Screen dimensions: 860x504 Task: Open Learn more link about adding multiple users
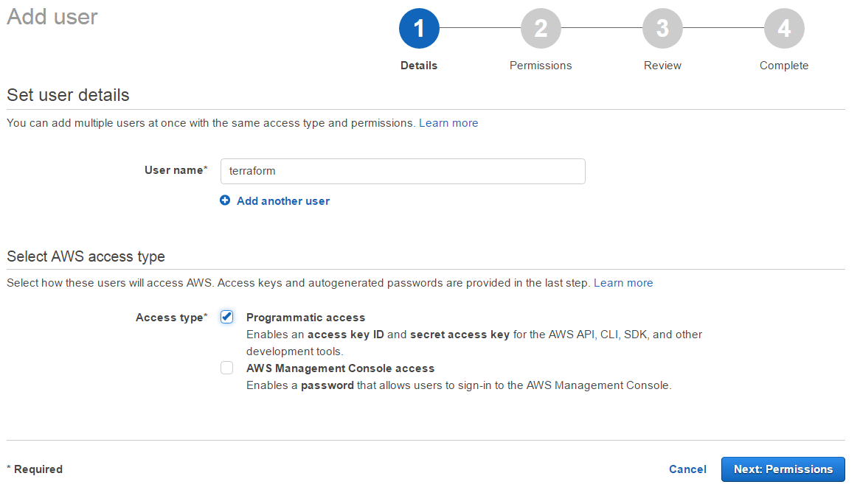tap(448, 123)
